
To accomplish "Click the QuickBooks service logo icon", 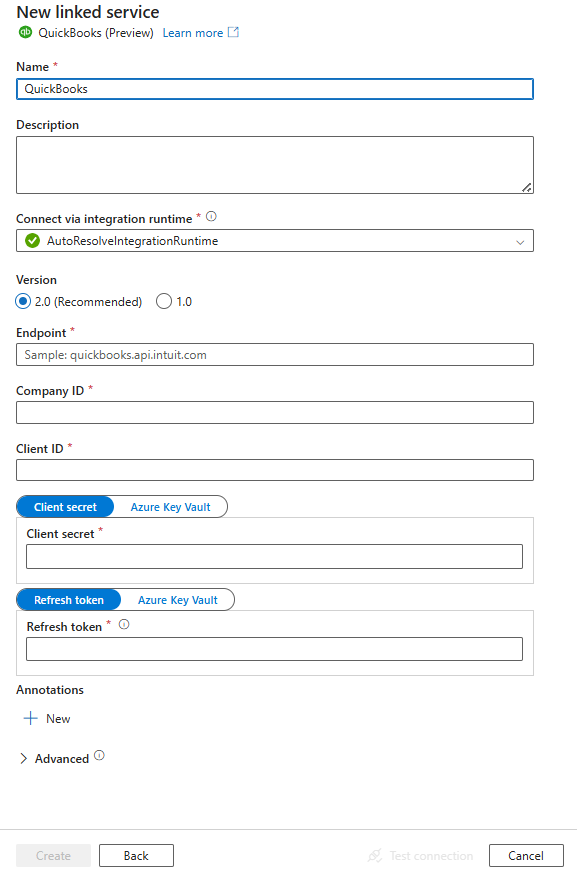I will pyautogui.click(x=22, y=32).
